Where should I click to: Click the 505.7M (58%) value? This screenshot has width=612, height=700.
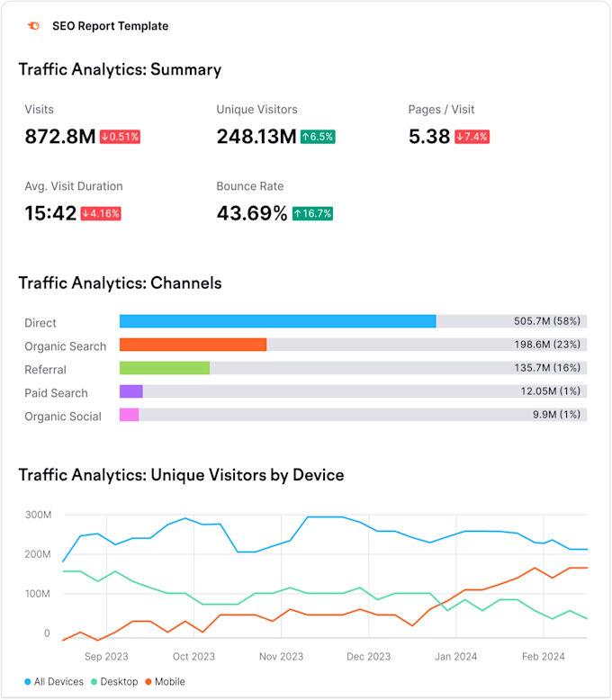click(547, 321)
